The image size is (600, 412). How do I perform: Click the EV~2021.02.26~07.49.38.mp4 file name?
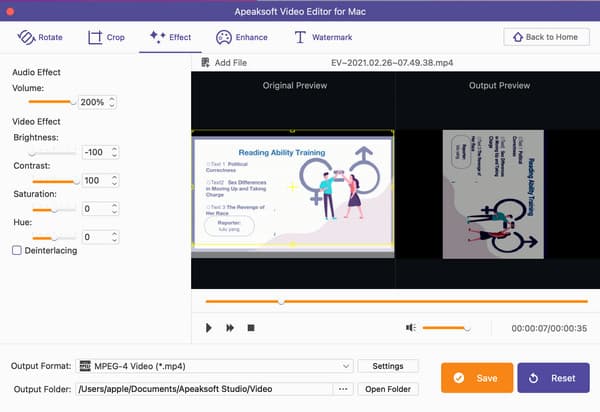click(392, 63)
